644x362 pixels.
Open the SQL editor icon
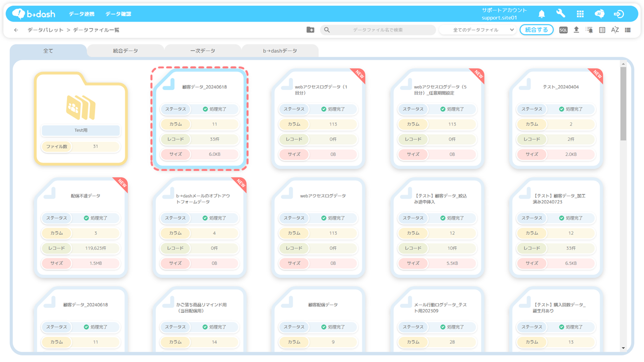pos(563,30)
